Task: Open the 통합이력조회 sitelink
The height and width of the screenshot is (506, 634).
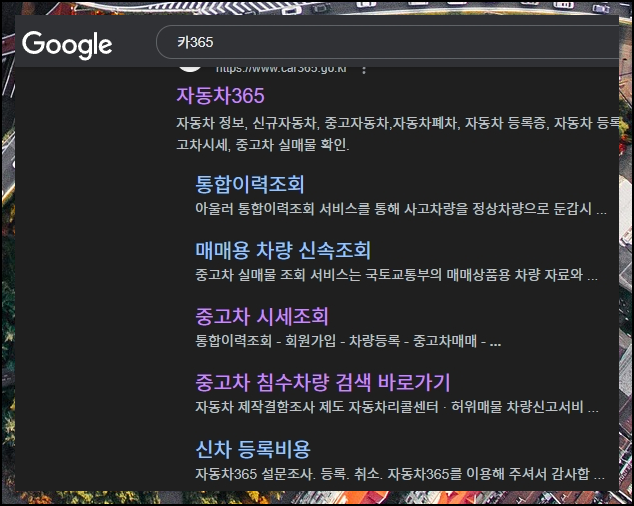Action: pos(249,184)
